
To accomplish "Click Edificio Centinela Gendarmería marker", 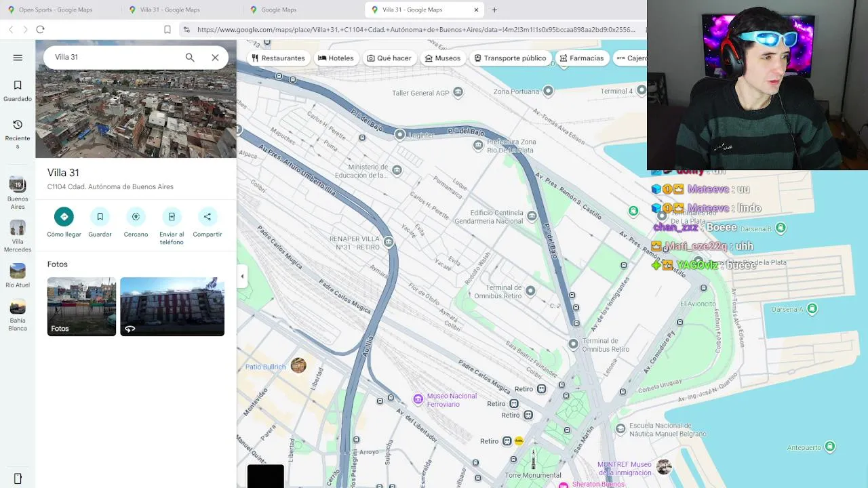I will tap(532, 216).
